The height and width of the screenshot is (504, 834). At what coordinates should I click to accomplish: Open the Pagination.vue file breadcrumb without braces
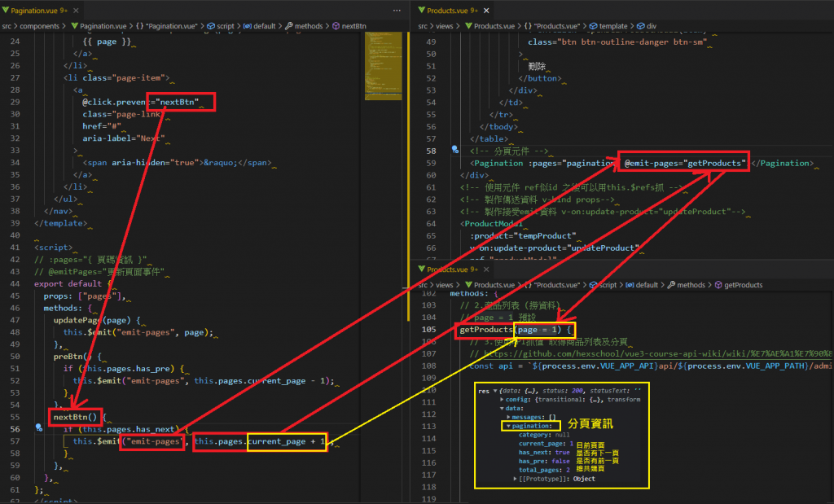click(x=99, y=26)
